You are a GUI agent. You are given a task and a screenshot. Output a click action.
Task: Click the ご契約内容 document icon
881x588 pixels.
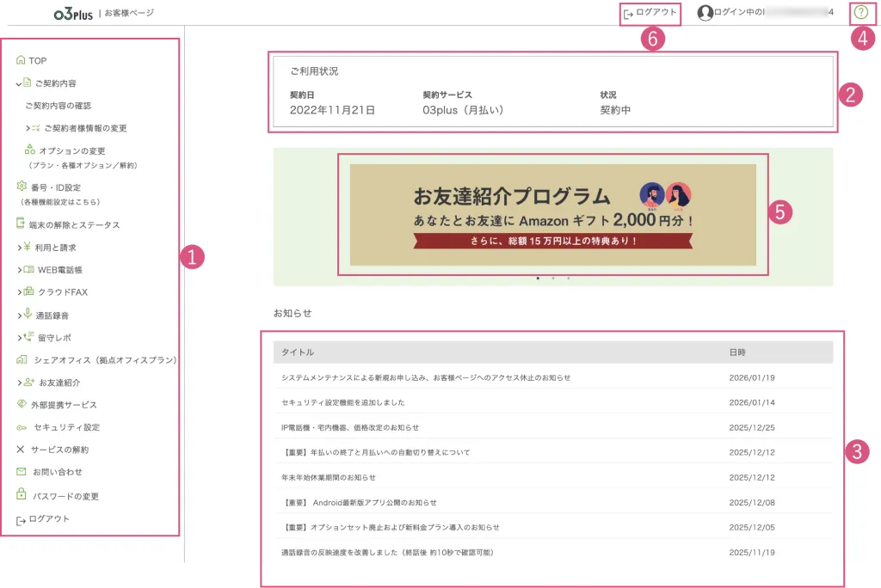pos(27,83)
